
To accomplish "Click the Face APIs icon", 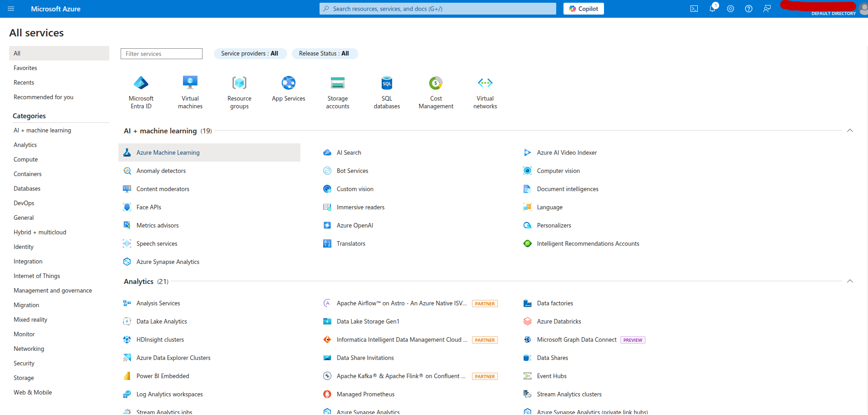I will (x=127, y=207).
